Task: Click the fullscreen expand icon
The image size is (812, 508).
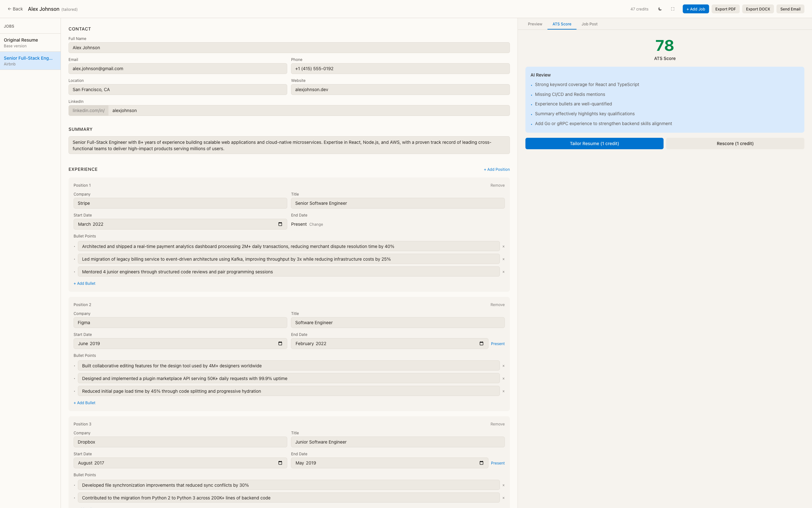Action: click(672, 9)
